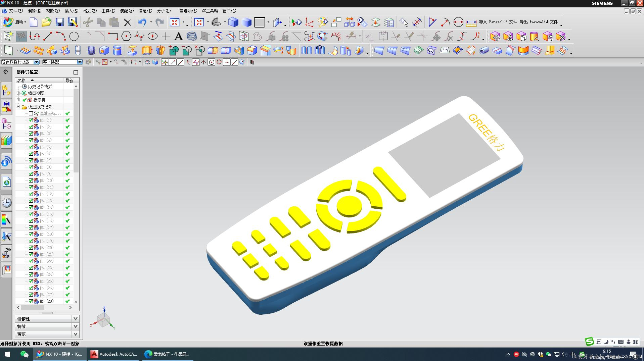Open the Roles sidebar tab
Screen dimensions: 644x361
click(x=6, y=253)
